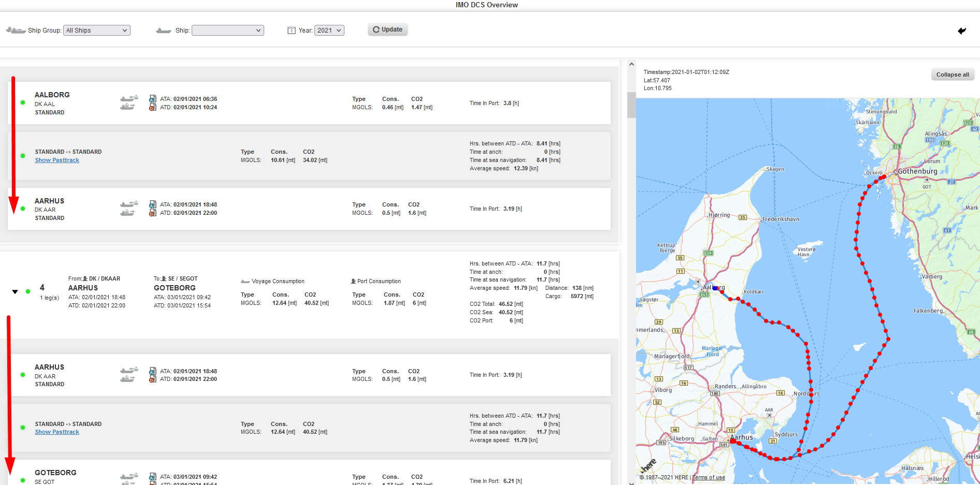This screenshot has width=980, height=485.
Task: Click the Voyage Consumption ship icon
Action: click(246, 282)
